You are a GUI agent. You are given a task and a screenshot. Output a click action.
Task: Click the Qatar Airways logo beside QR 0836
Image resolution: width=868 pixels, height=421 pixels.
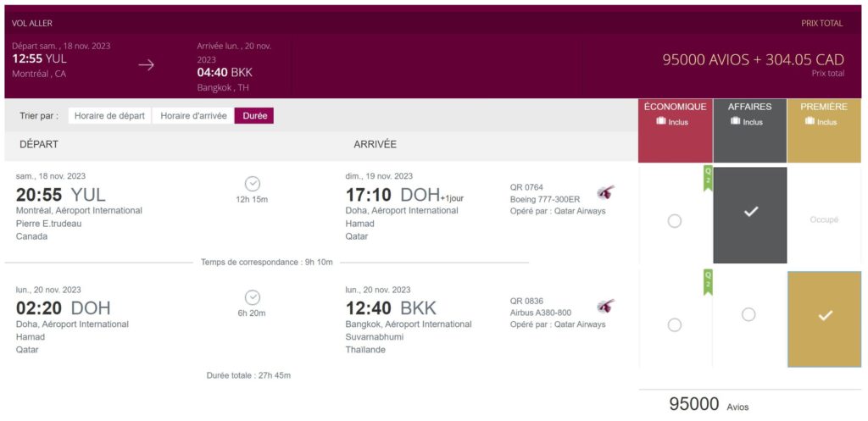pos(605,306)
